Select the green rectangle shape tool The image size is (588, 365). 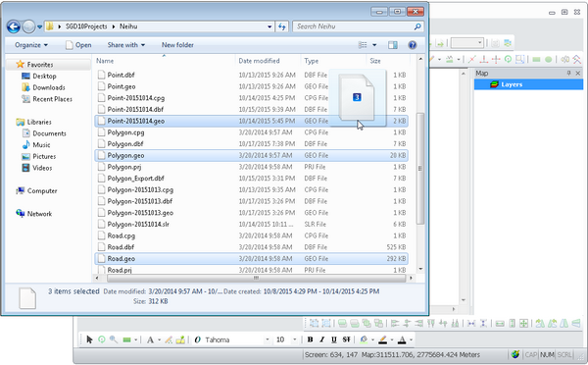pos(126,339)
